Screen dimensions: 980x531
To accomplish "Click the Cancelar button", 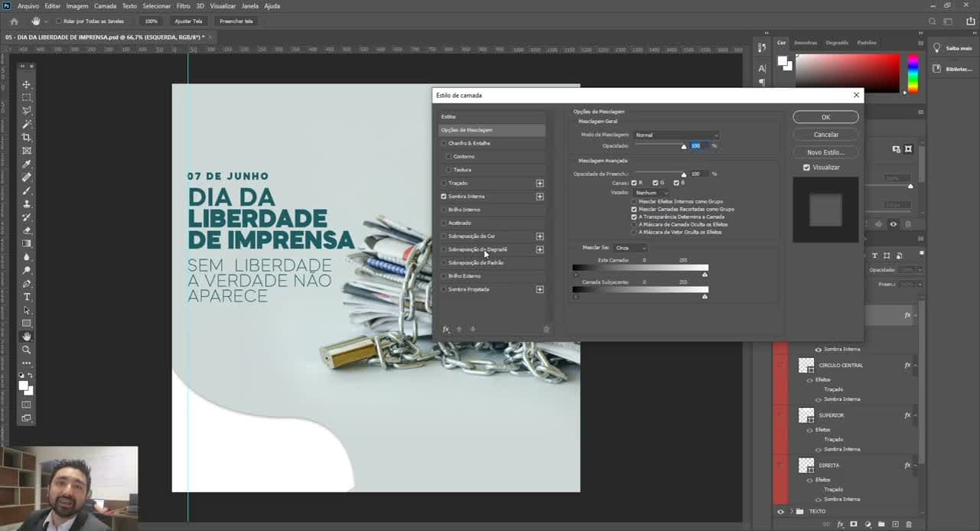I will click(x=825, y=135).
